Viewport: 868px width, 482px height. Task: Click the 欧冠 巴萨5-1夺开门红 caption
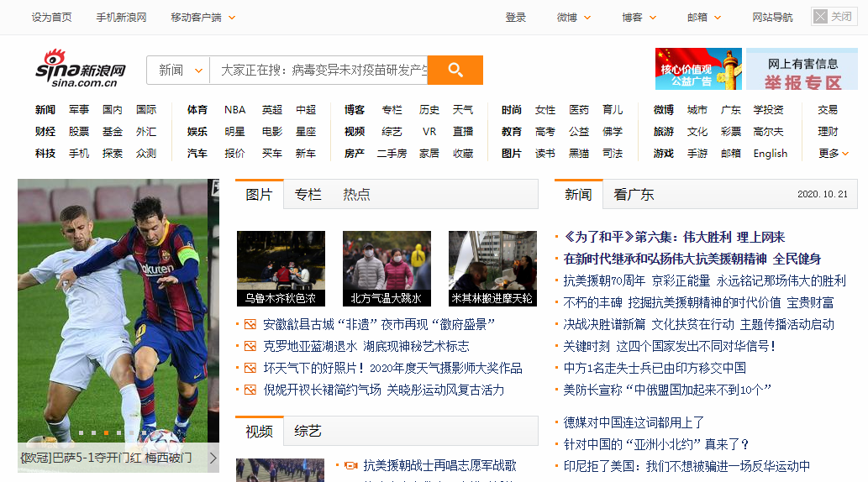[x=106, y=458]
